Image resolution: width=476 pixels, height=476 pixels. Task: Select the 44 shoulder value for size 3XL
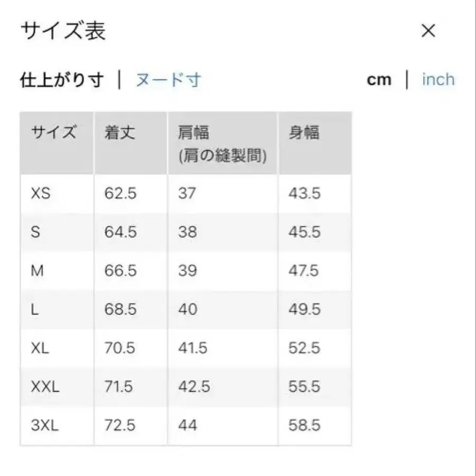pyautogui.click(x=188, y=425)
